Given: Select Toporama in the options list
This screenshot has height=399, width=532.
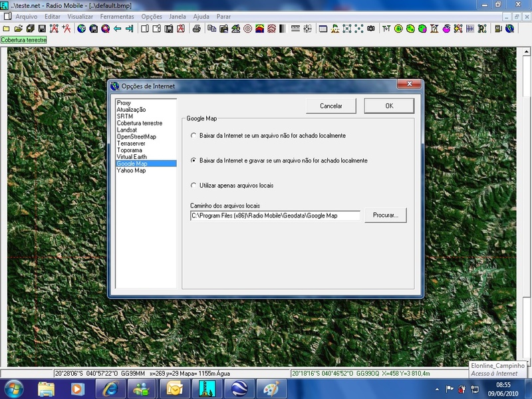Looking at the screenshot, I should [x=130, y=150].
